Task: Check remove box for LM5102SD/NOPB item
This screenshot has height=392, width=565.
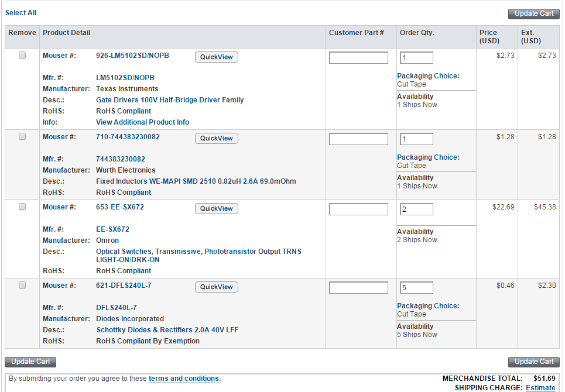Action: (x=22, y=55)
